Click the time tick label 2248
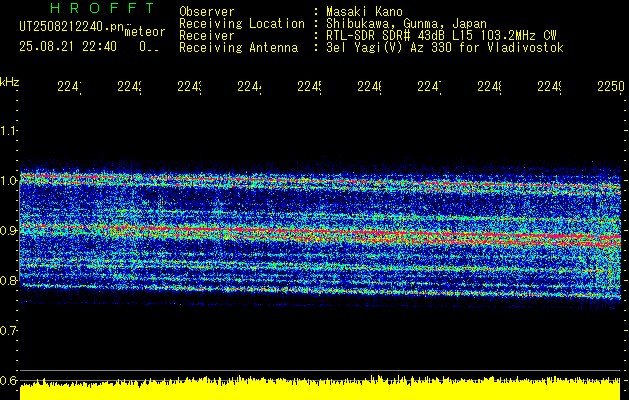The image size is (629, 400). click(489, 87)
